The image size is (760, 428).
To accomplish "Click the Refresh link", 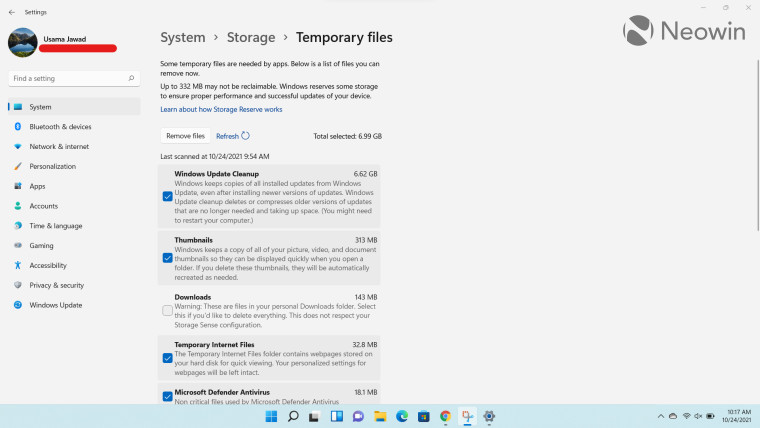I will 233,136.
